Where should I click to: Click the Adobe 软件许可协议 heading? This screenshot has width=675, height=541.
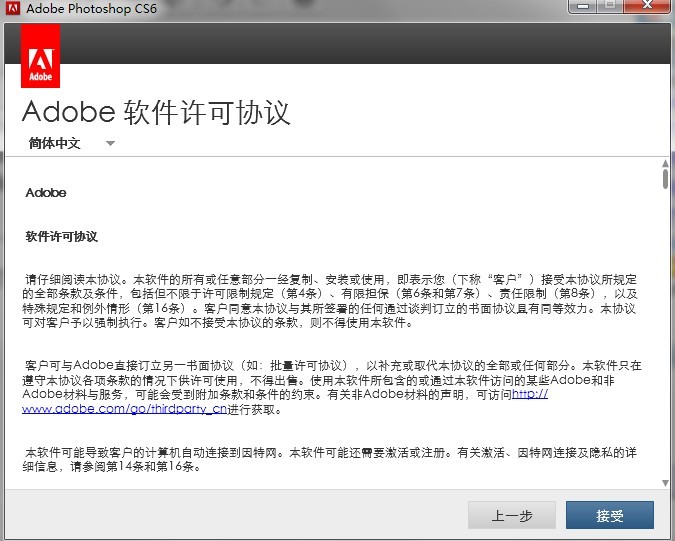(156, 113)
